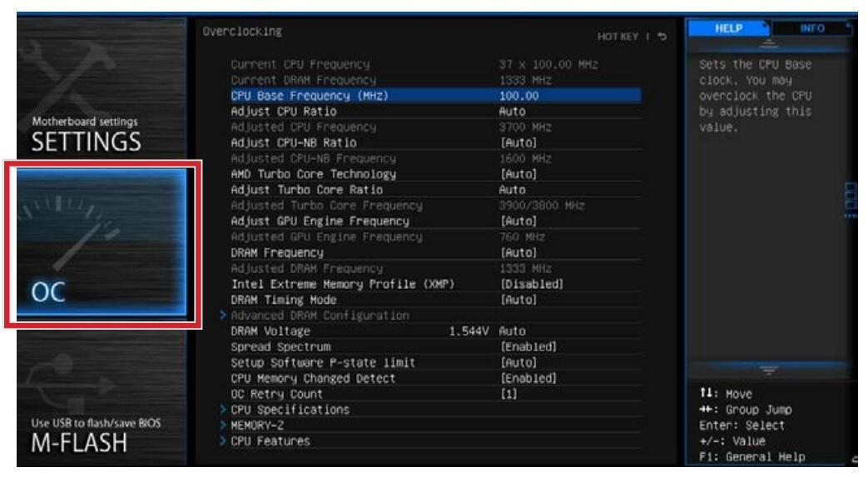
Task: Click Adjusted CPU Frequency 3700 MHz value
Action: tap(525, 127)
